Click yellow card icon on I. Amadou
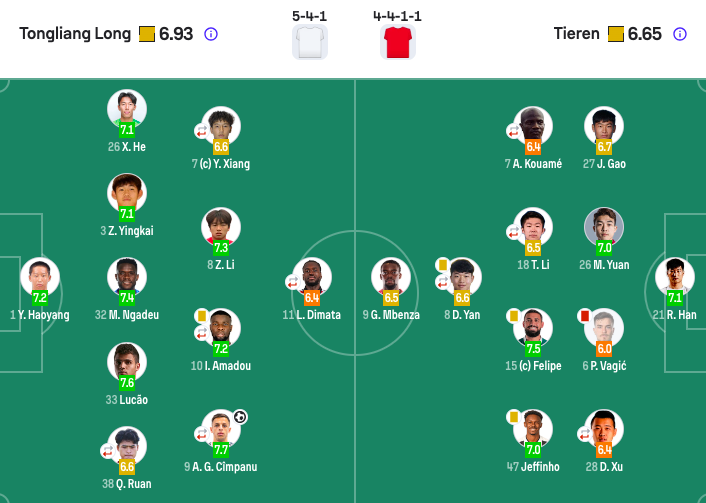Image resolution: width=706 pixels, height=503 pixels. (x=202, y=314)
